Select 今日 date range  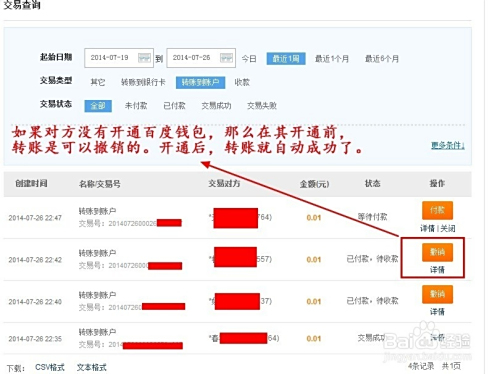pos(249,59)
